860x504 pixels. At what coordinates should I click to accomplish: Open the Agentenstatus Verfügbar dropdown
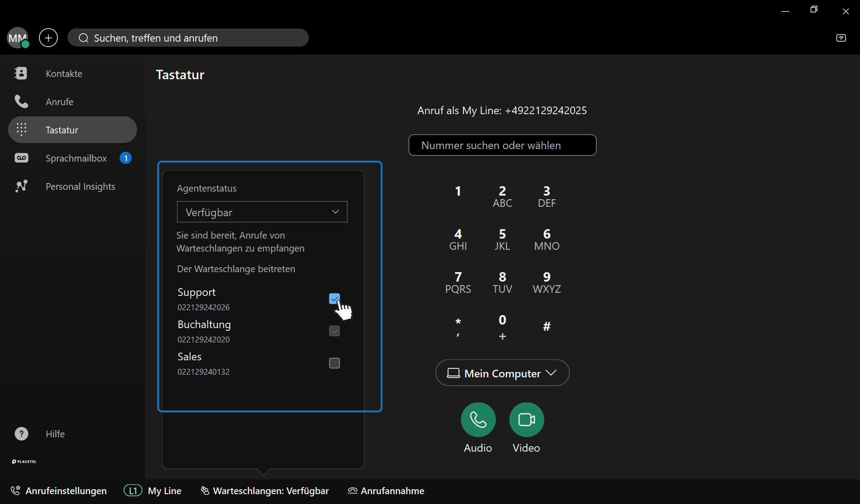pos(262,212)
